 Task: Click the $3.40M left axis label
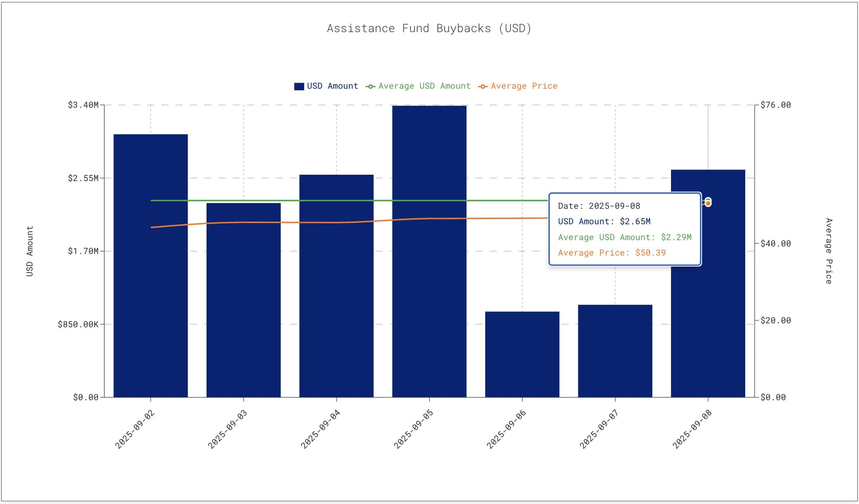coord(83,105)
